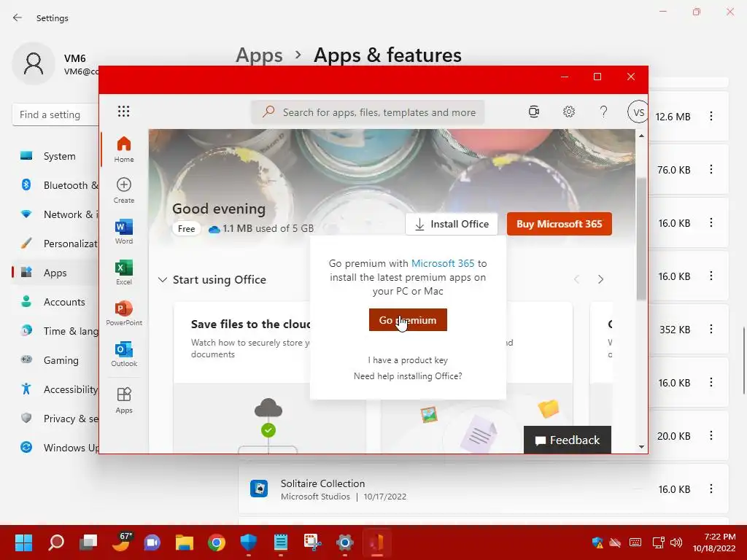This screenshot has height=560, width=747.
Task: Open the VS account profile circle
Action: tap(638, 112)
